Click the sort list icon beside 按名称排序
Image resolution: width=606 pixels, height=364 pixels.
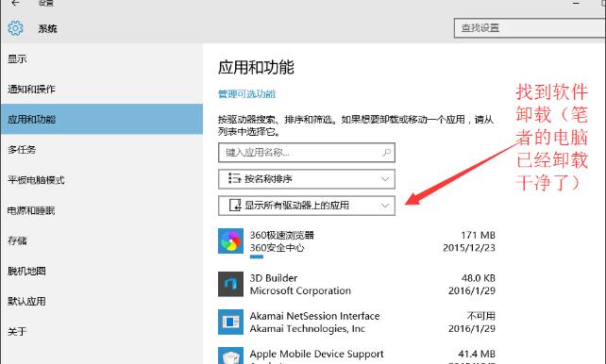click(x=234, y=179)
